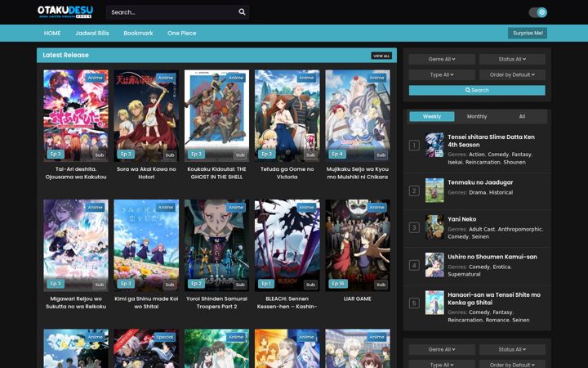Viewport: 588px width, 368px height.
Task: Expand the top Status All dropdown
Action: click(x=512, y=59)
